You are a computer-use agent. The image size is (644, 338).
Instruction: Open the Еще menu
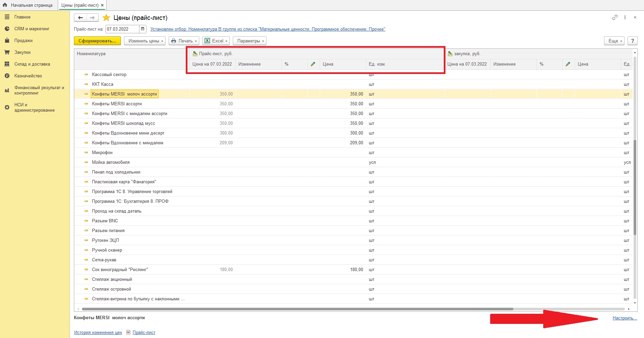pos(614,41)
